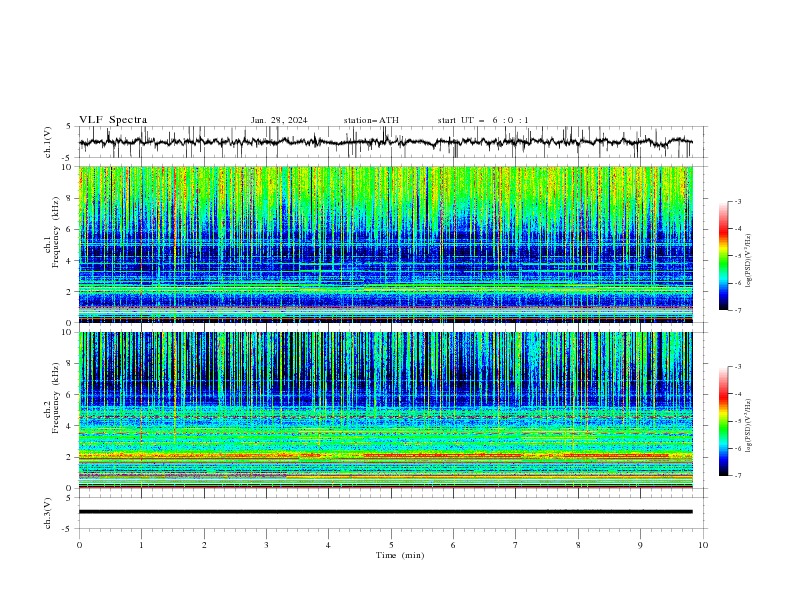Click time axis tick label "9"

[640, 545]
